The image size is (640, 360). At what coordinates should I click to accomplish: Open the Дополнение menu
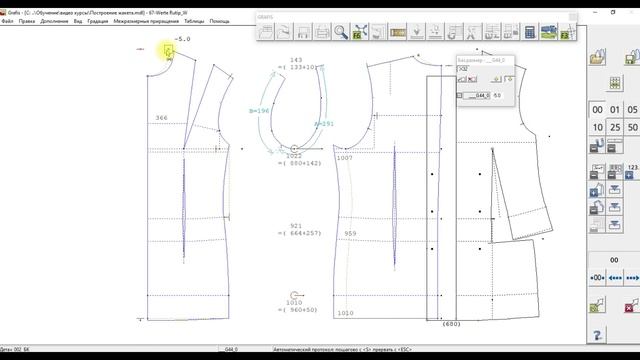54,21
